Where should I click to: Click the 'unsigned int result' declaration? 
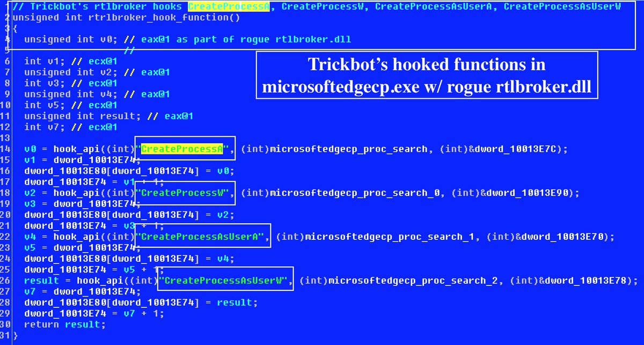82,116
